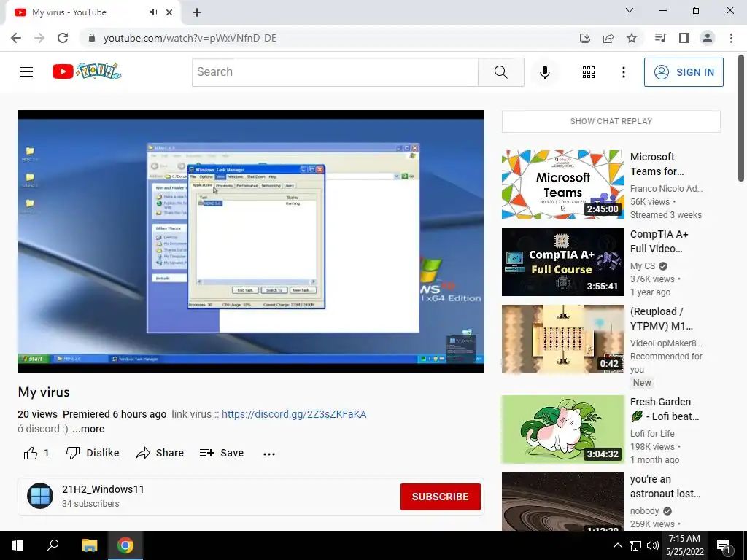The image size is (747, 560).
Task: Open the CompTIA A+ Full Course thumbnail
Action: pos(562,262)
